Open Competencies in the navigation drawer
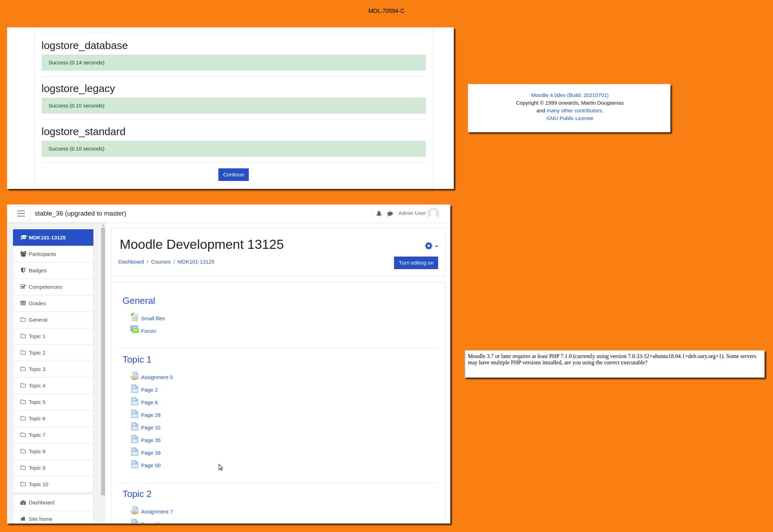 click(53, 287)
